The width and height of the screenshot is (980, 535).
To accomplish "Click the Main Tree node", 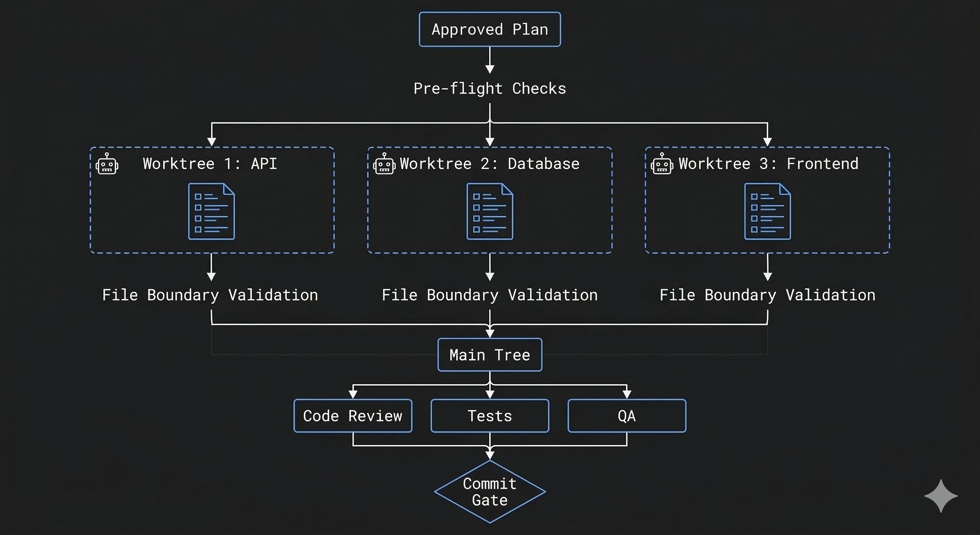I will (x=490, y=355).
